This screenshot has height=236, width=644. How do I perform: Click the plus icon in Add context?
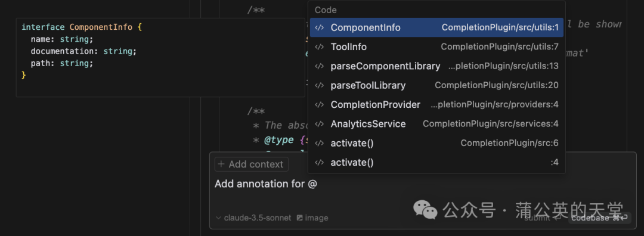[x=221, y=164]
